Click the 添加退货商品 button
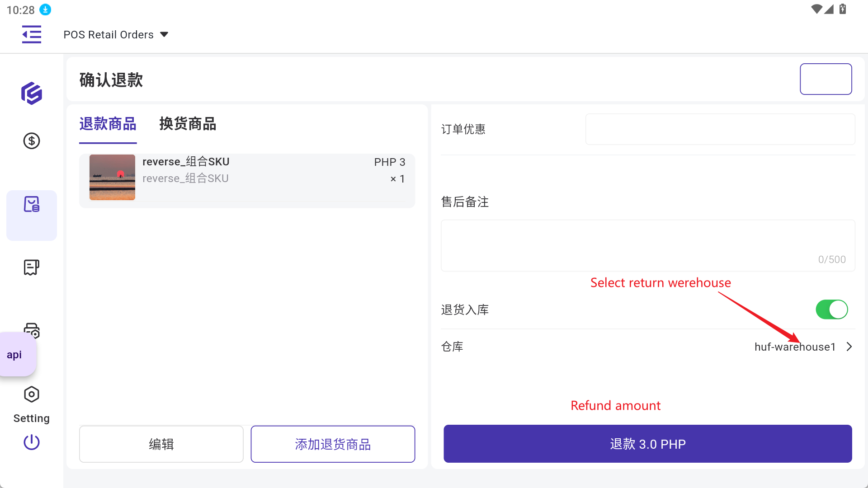This screenshot has width=868, height=488. (333, 444)
